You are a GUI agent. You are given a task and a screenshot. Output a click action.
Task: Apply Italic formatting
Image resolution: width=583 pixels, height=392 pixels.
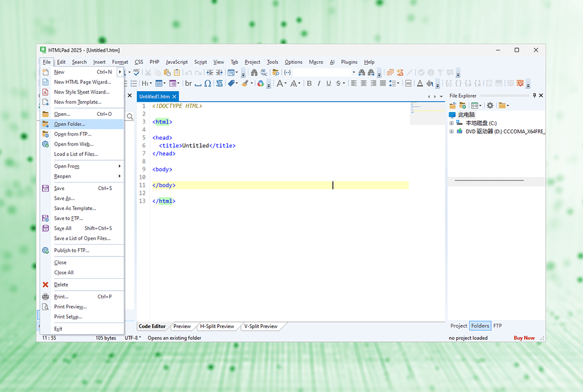coord(319,83)
